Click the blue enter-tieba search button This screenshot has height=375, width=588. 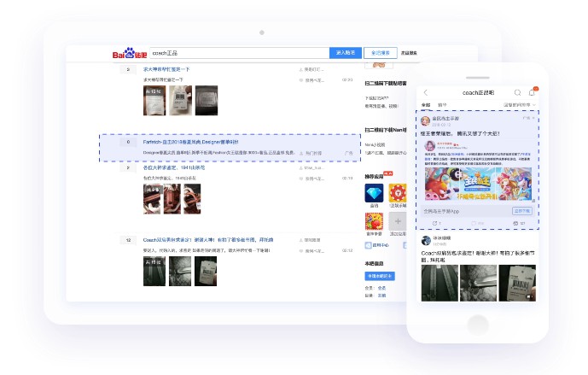(x=346, y=53)
